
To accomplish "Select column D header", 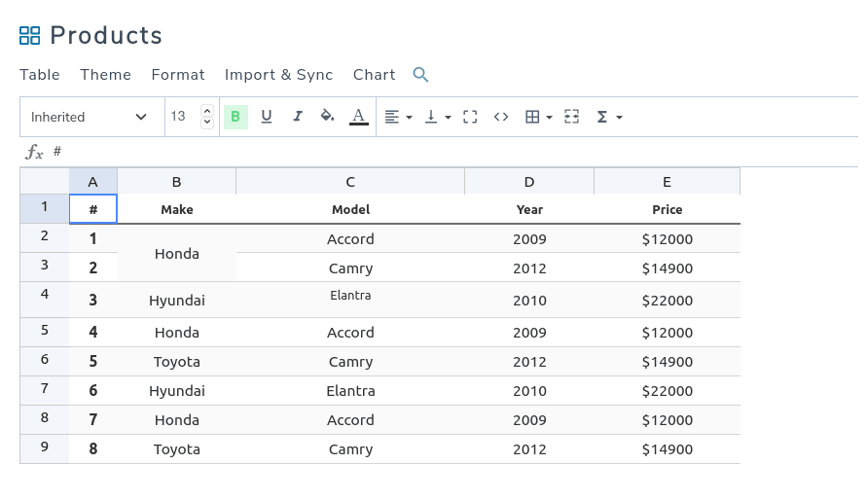I will pos(529,181).
